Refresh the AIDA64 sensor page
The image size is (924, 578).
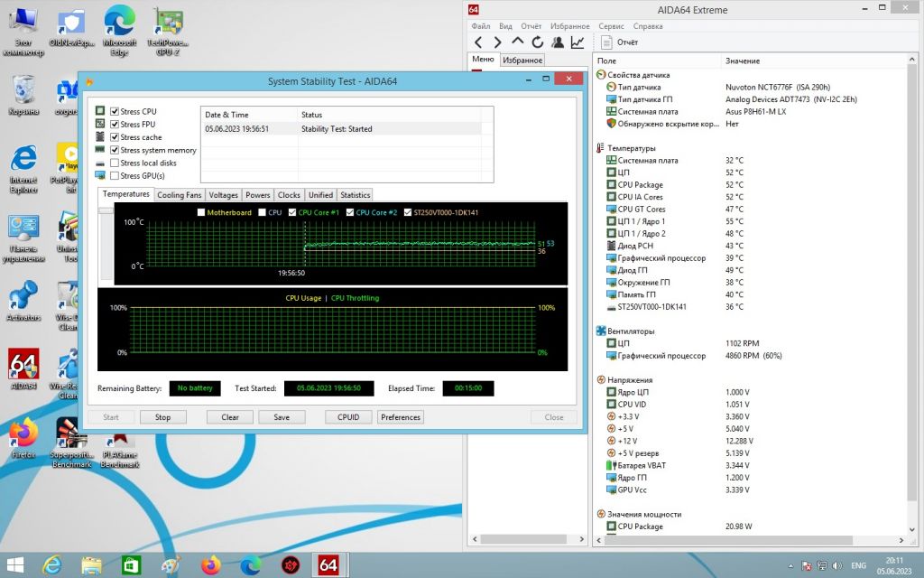pos(538,42)
